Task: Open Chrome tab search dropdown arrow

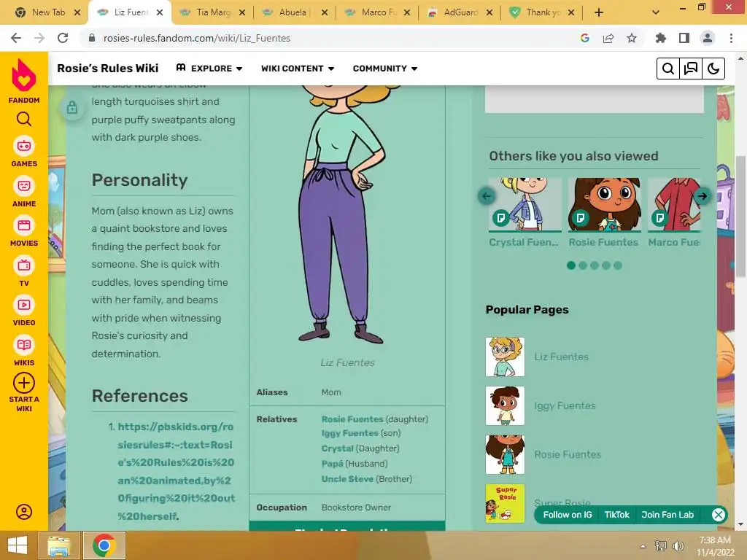Action: [656, 13]
